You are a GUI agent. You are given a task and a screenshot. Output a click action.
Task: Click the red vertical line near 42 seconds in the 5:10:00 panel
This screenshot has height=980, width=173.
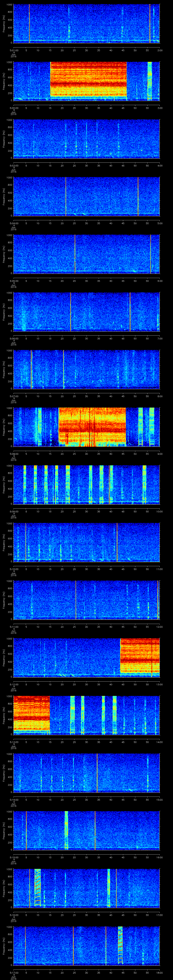pos(117,542)
